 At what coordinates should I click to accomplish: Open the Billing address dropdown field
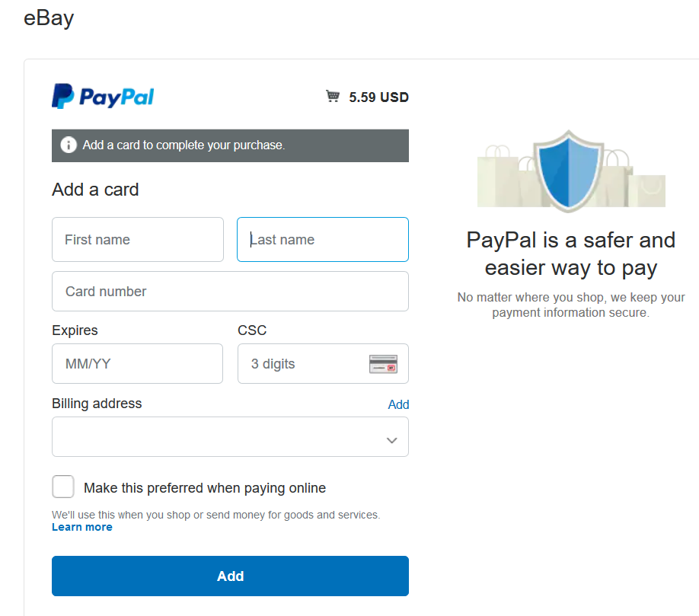pos(230,437)
